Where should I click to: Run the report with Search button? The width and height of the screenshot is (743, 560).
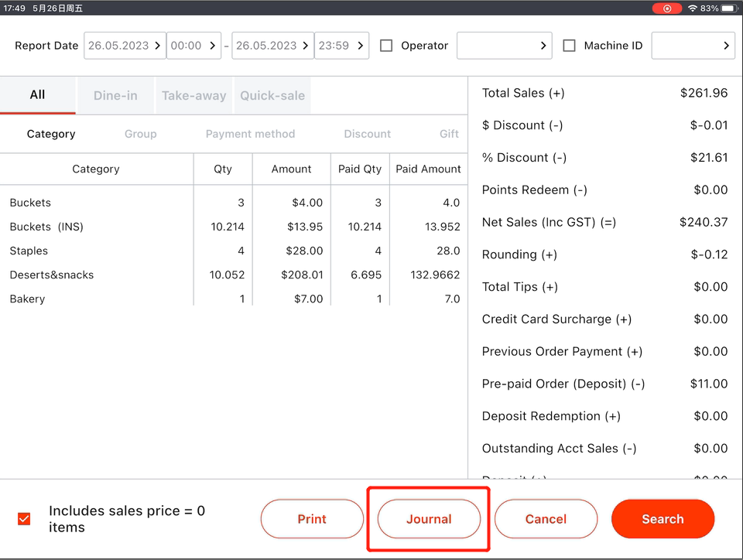pyautogui.click(x=663, y=519)
